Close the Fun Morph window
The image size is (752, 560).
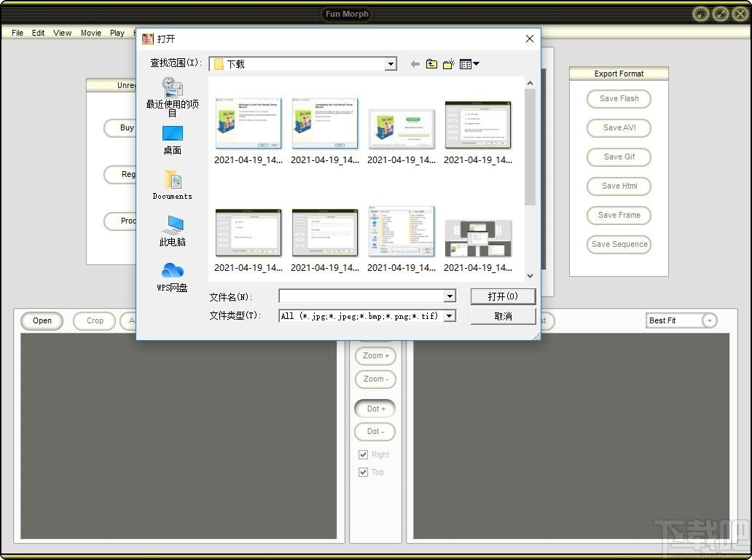(x=740, y=14)
